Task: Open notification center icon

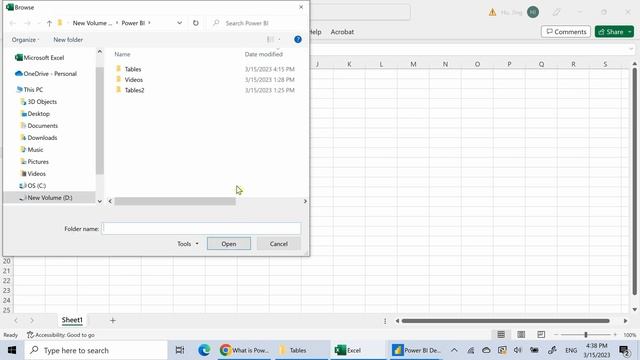Action: [624, 350]
